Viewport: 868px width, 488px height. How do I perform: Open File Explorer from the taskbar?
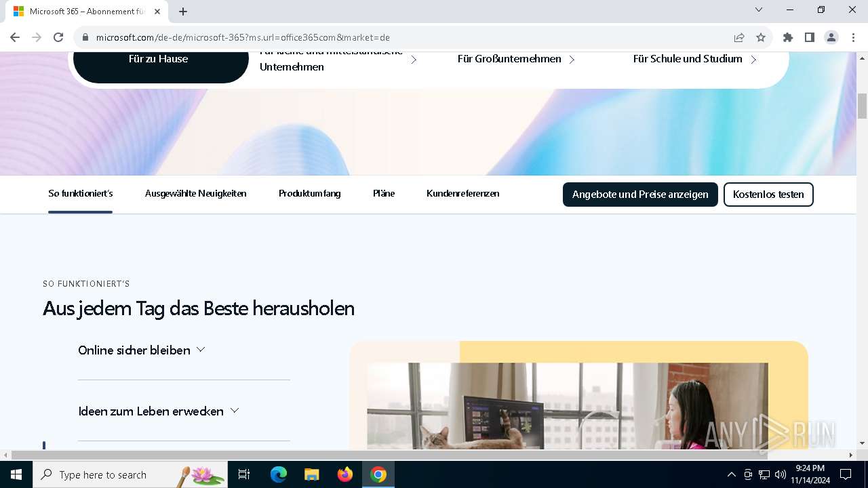[x=312, y=474]
